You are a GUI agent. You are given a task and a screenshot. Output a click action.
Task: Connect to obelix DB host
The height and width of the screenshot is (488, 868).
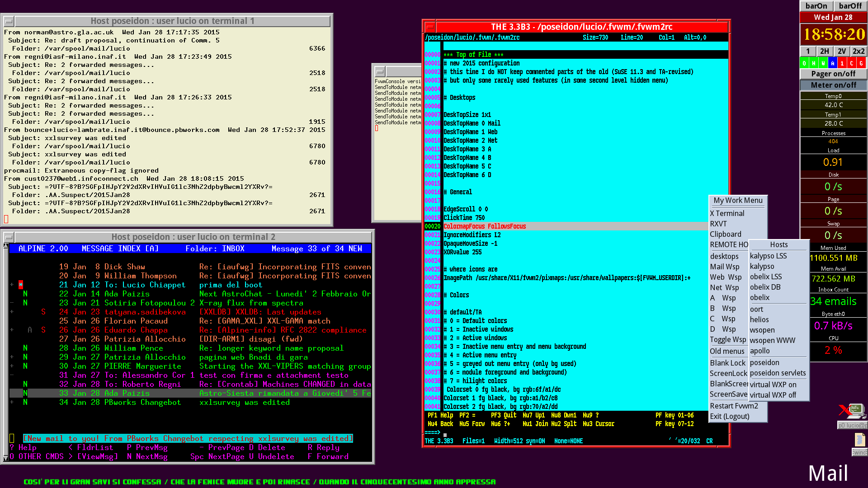pyautogui.click(x=778, y=287)
